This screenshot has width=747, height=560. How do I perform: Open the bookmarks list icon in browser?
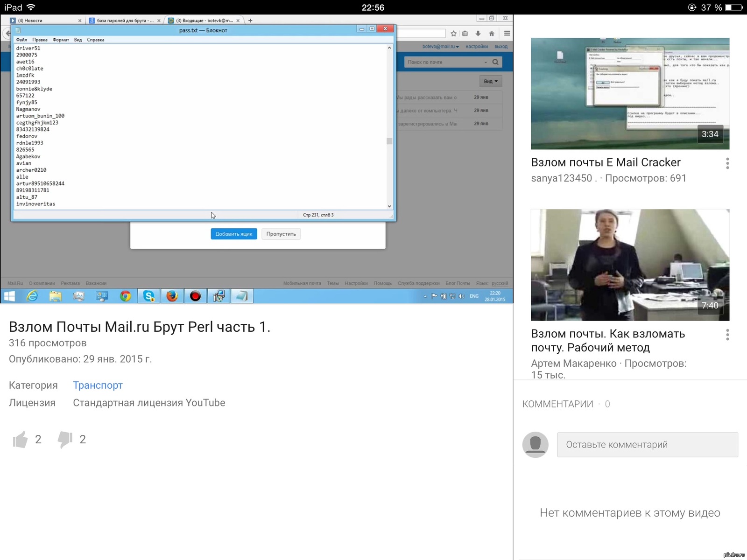465,33
